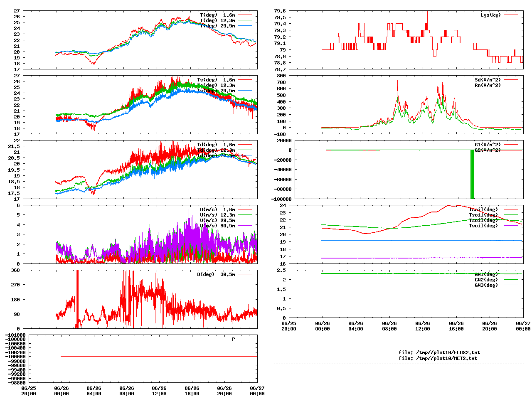
Task: Click the Lys(kg) legend label
Action: coord(490,15)
